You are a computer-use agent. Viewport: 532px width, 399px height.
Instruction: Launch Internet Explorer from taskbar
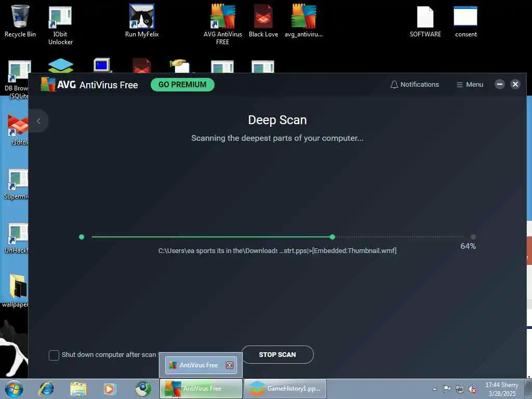click(46, 389)
